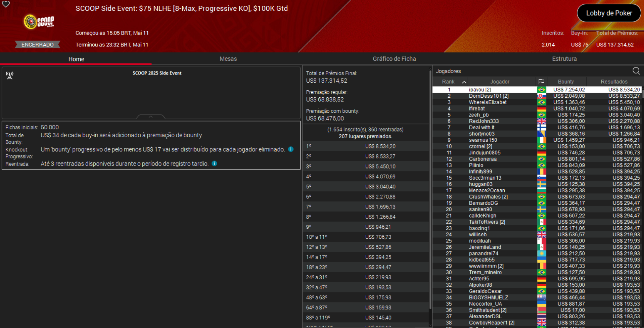Click the flag next to lfirebat

pyautogui.click(x=541, y=109)
